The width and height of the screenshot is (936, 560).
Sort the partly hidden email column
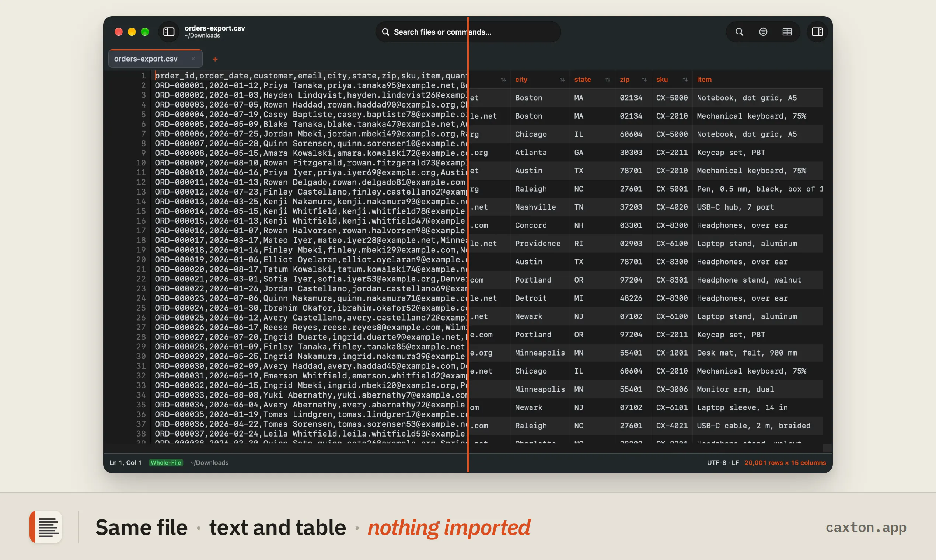(x=503, y=80)
